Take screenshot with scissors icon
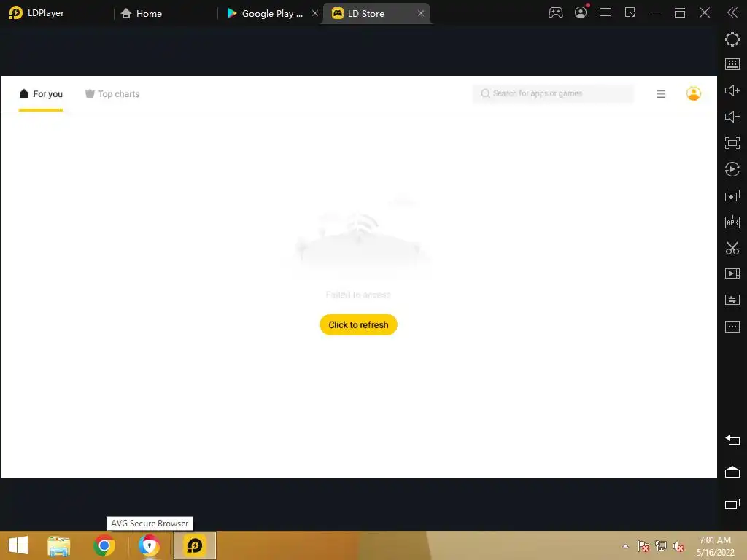 [732, 248]
